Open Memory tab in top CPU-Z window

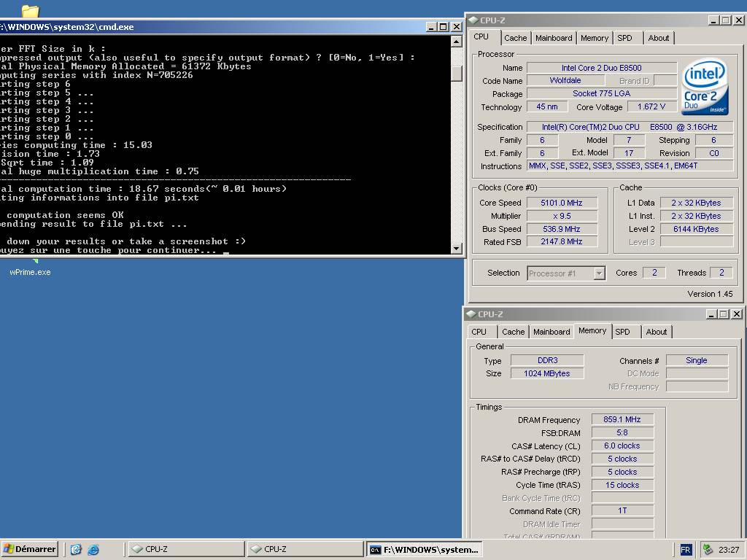(x=594, y=38)
